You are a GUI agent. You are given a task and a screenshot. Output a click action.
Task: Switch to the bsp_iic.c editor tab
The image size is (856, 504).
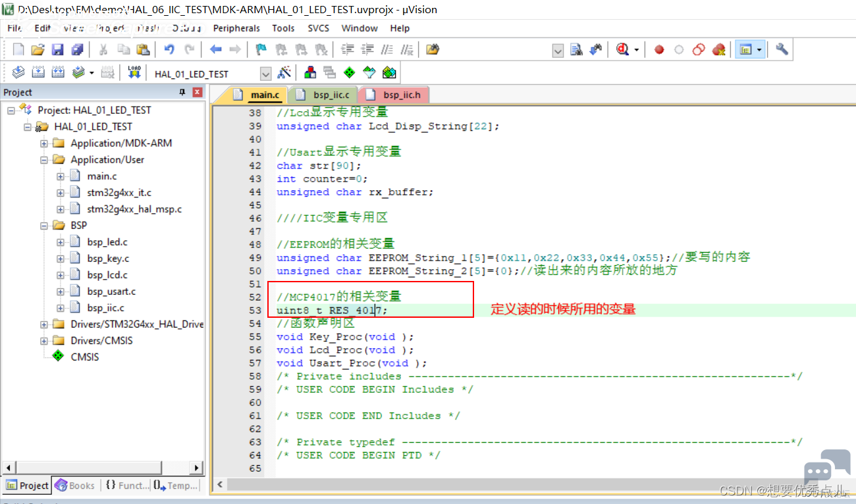(323, 95)
